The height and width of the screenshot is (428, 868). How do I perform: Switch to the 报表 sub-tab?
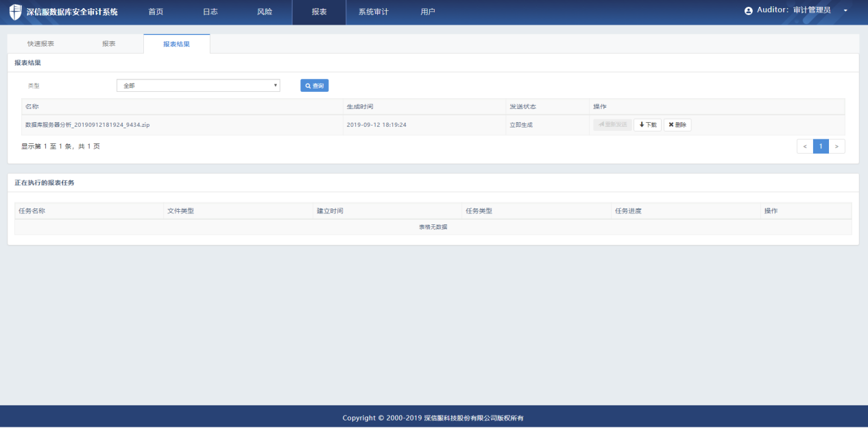coord(108,44)
